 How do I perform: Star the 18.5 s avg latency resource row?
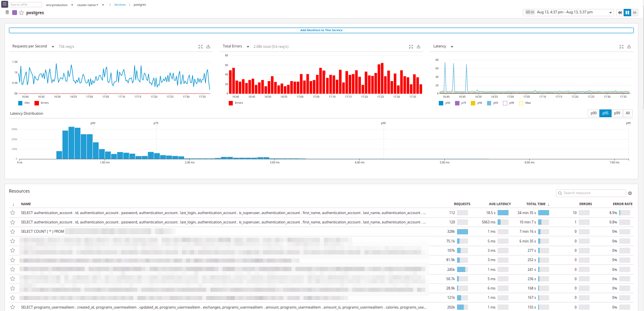pos(13,212)
